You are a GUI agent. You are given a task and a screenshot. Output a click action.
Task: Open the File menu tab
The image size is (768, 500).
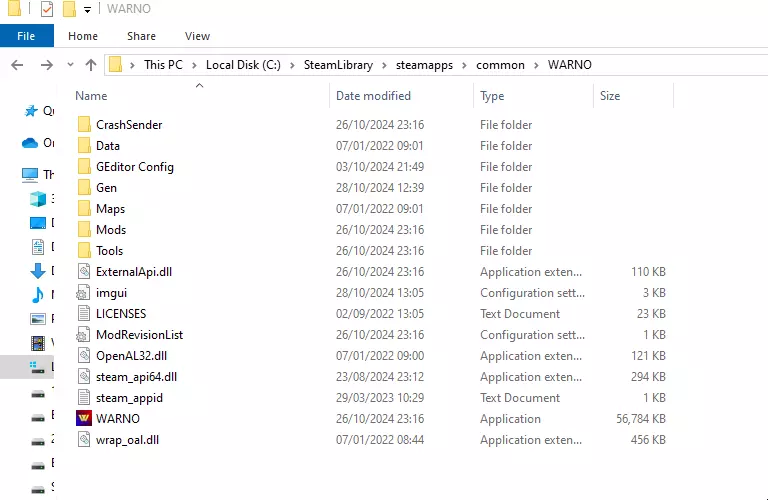click(x=26, y=36)
